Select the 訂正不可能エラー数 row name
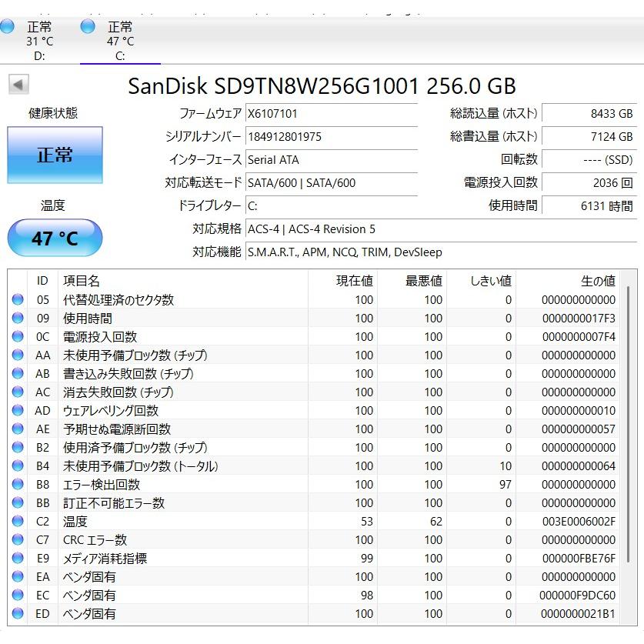Viewport: 644px width, 644px height. pyautogui.click(x=114, y=503)
